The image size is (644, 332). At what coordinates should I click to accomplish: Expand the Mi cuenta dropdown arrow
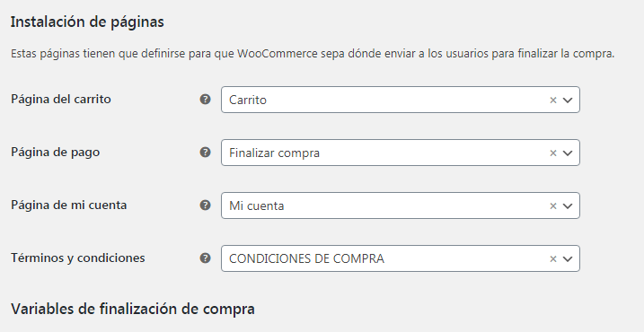pyautogui.click(x=568, y=205)
